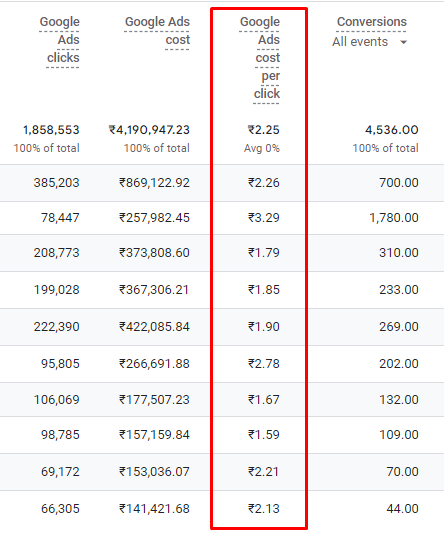Click cost cell ₹373,808.60

[x=154, y=253]
